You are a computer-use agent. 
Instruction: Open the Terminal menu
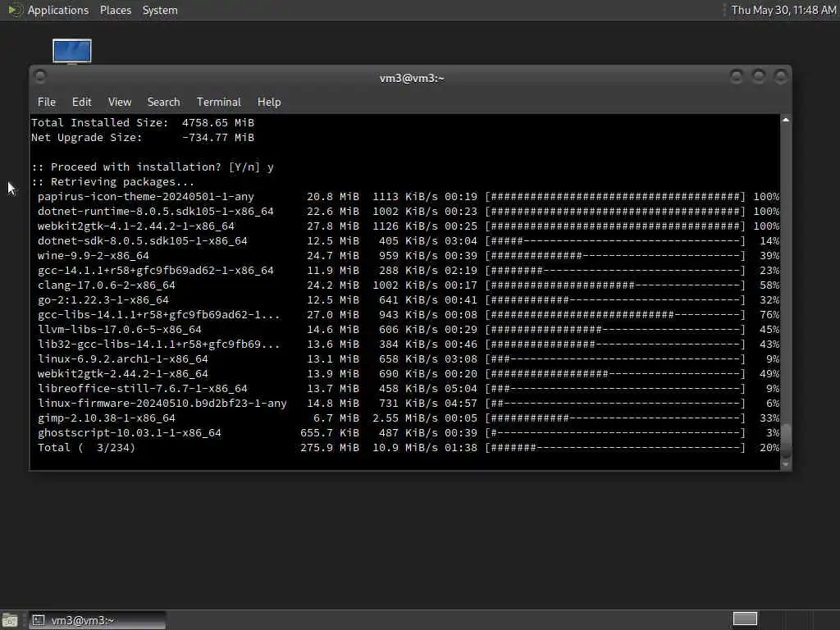coord(218,102)
